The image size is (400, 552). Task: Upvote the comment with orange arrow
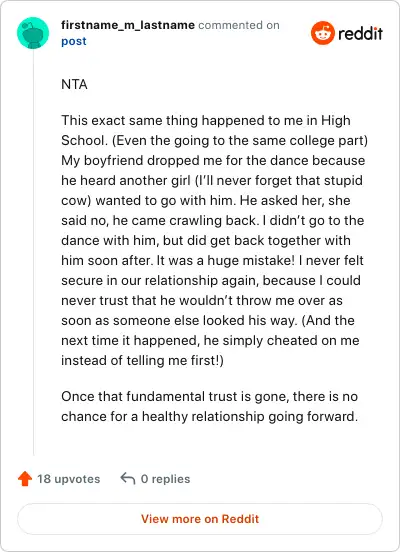point(25,479)
